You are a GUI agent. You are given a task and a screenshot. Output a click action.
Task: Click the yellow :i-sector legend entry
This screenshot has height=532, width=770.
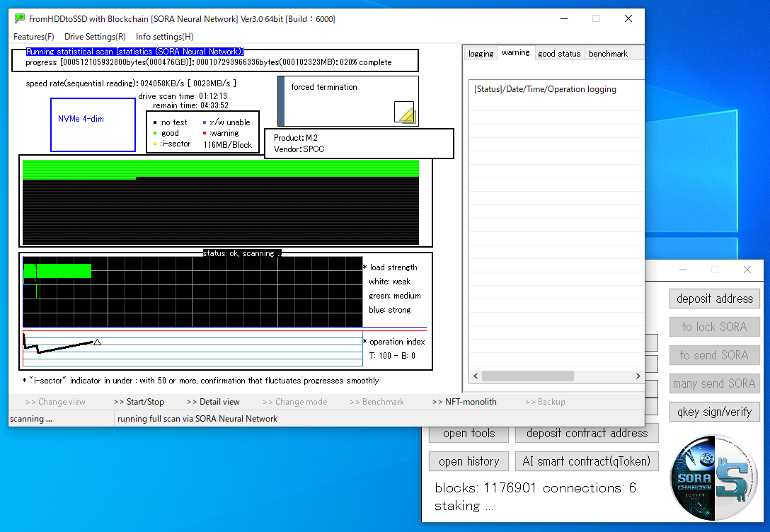(x=172, y=144)
